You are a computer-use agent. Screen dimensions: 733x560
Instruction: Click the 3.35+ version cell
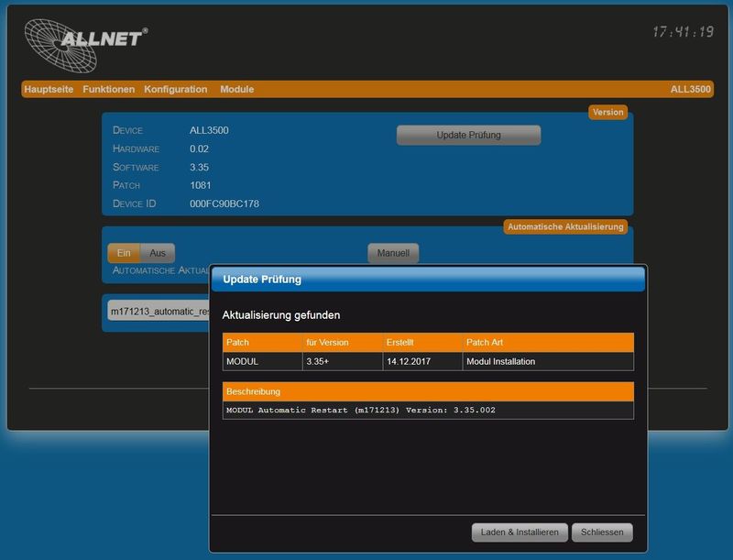click(343, 361)
